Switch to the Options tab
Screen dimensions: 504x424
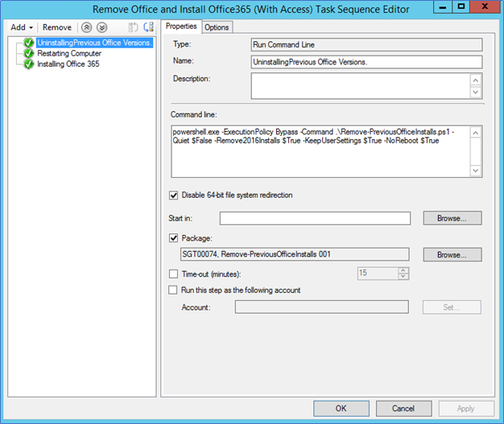pyautogui.click(x=217, y=27)
